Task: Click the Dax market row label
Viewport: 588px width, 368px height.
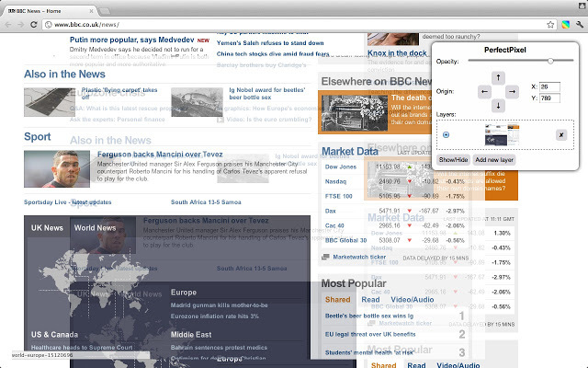Action: tap(331, 211)
